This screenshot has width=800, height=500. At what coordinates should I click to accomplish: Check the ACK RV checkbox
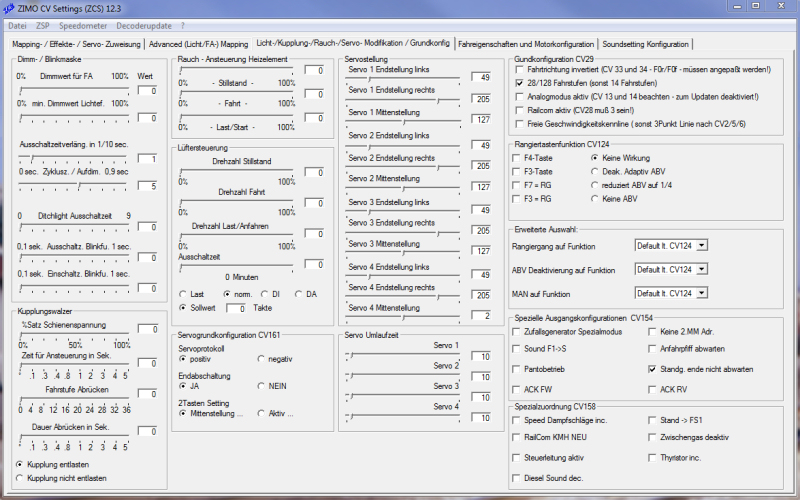[x=652, y=390]
